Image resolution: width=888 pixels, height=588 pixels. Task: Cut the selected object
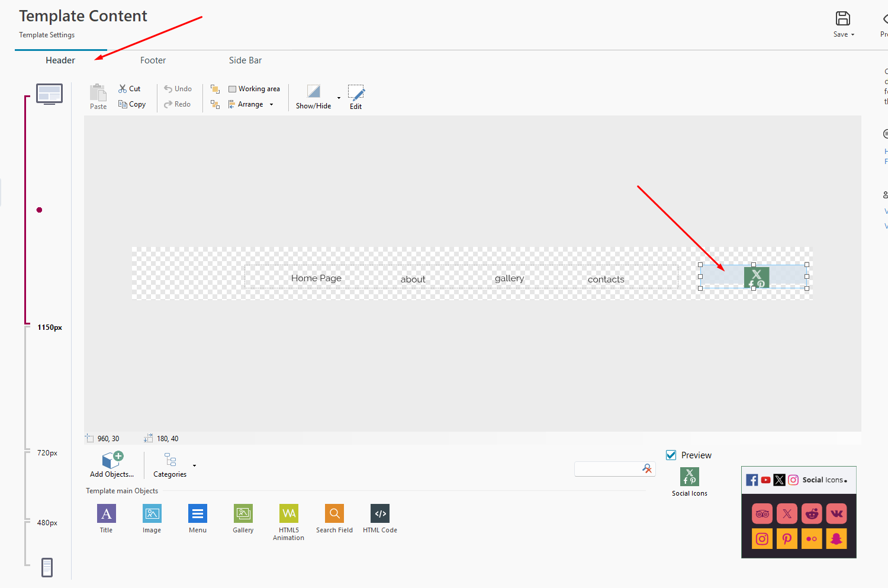129,89
